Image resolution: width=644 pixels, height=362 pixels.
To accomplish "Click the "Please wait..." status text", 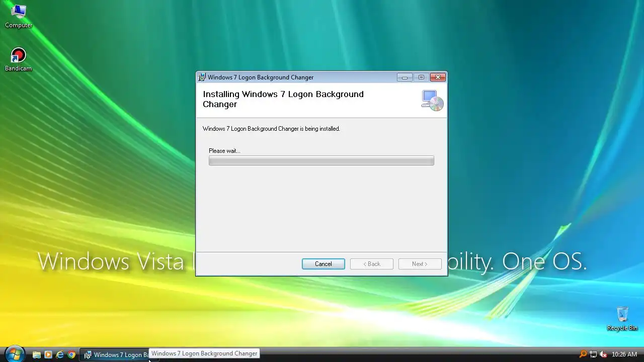I will pos(224,151).
